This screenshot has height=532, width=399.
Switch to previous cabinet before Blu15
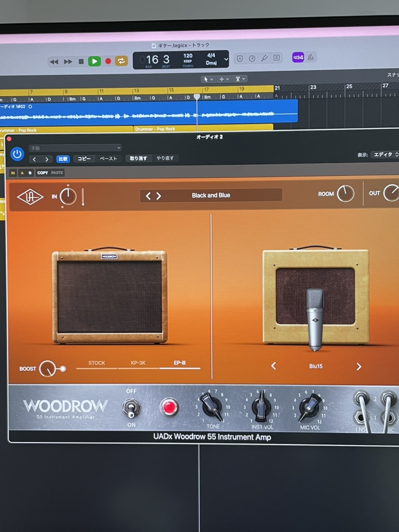[273, 366]
